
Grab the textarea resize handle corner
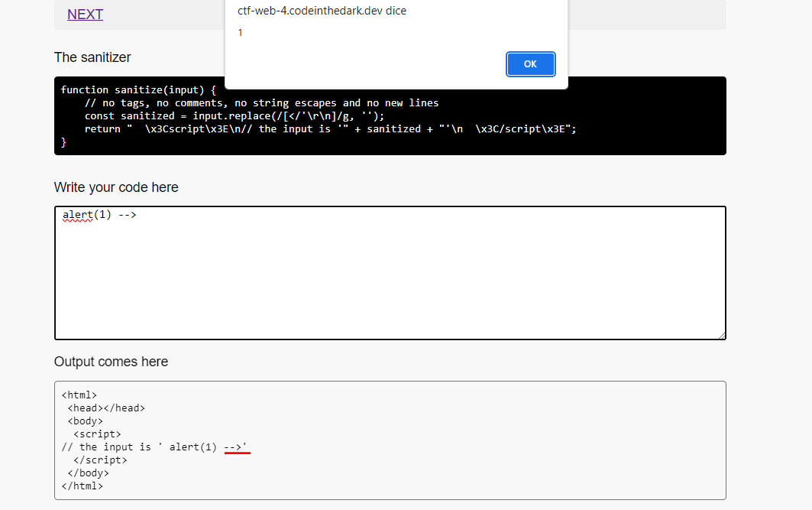point(722,336)
